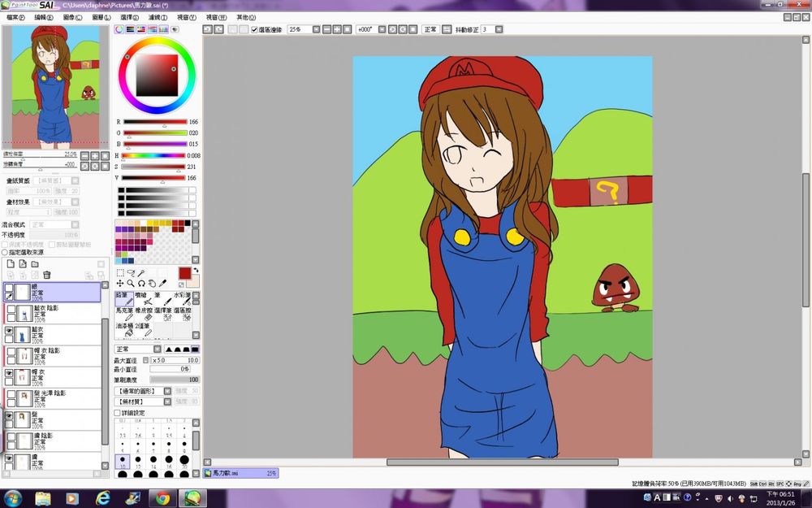This screenshot has height=508, width=812.
Task: Delete layer using the trash can icon
Action: point(47,275)
